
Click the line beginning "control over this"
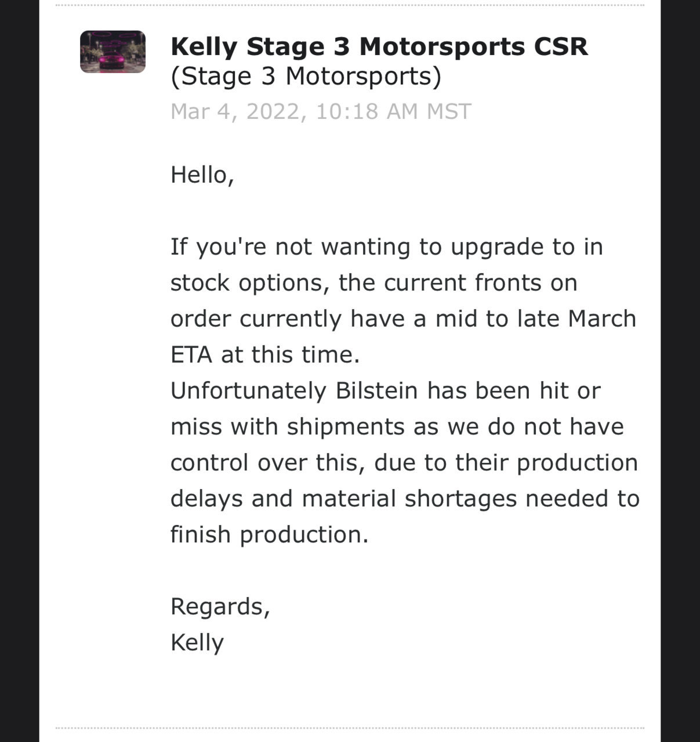404,463
